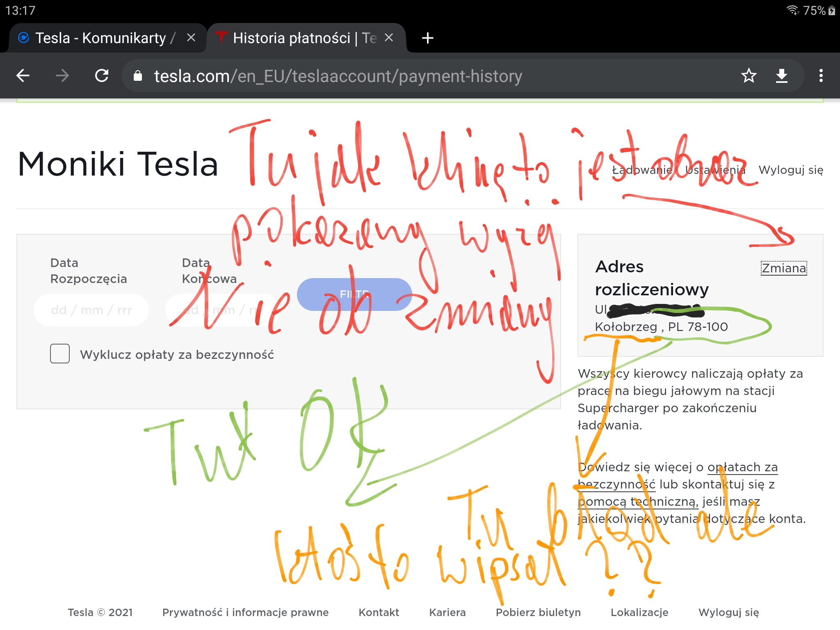Click Wyloguj się in the footer
840x630 pixels.
click(728, 612)
